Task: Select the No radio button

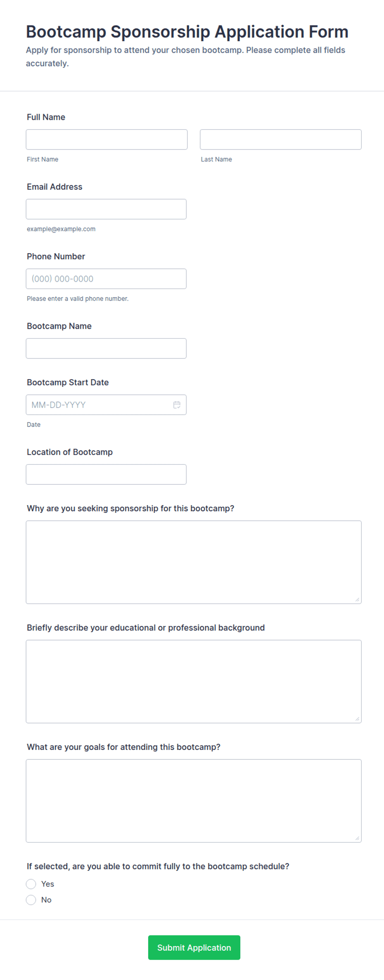Action: tap(31, 900)
